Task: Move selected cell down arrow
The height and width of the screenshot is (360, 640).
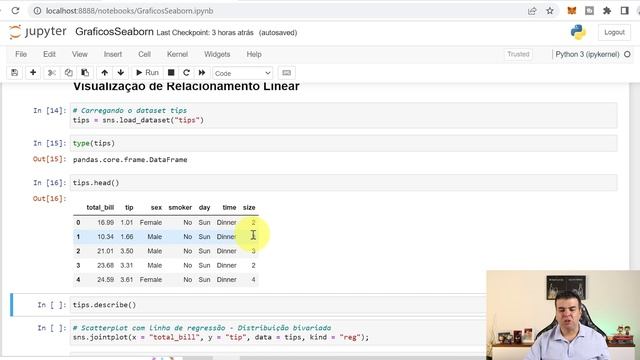Action: click(120, 73)
